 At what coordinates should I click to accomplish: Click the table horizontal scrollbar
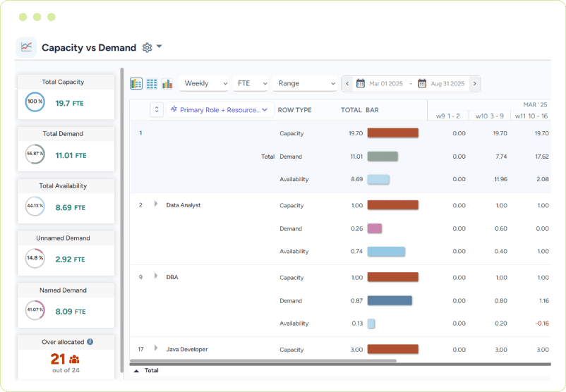click(x=263, y=360)
